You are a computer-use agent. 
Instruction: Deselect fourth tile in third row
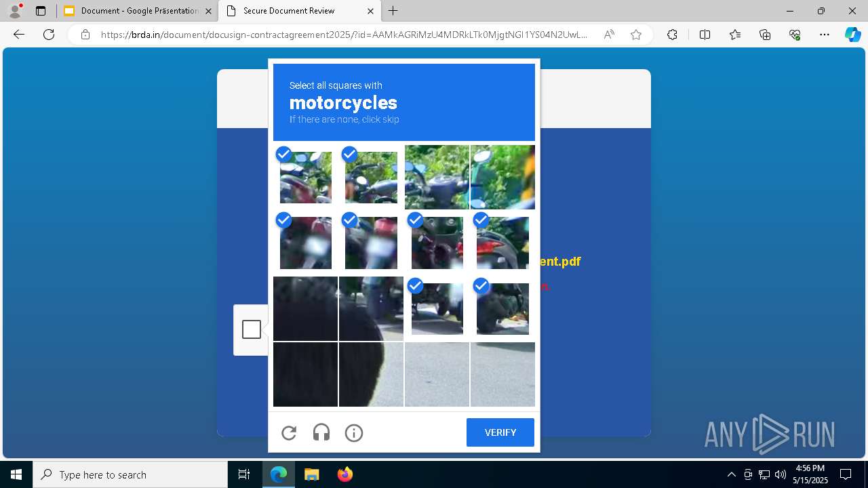pos(502,308)
